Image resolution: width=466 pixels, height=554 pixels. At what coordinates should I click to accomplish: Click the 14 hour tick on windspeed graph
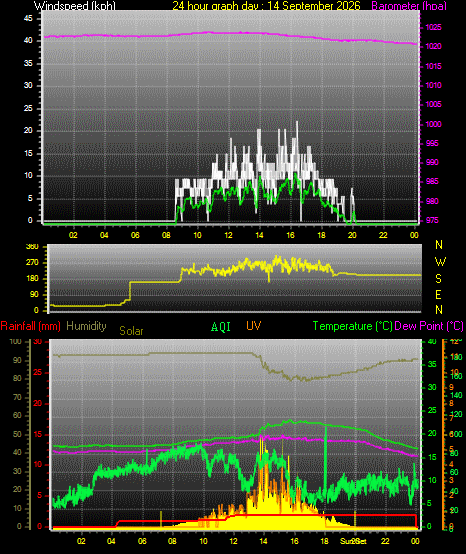(x=259, y=235)
